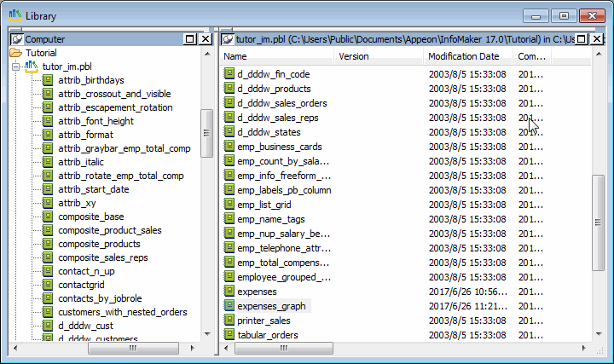Click the list pane vertical scrollbar thumb

[x=598, y=222]
